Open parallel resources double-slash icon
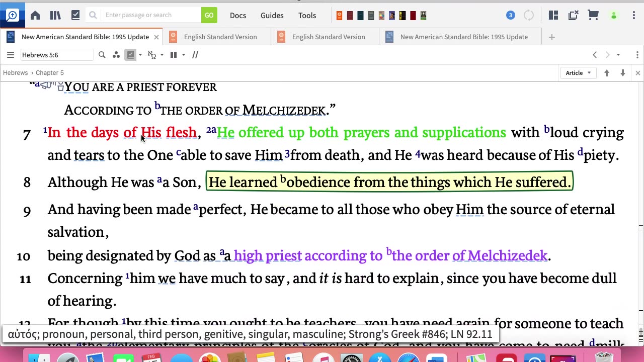Viewport: 644px width, 362px height. (195, 55)
